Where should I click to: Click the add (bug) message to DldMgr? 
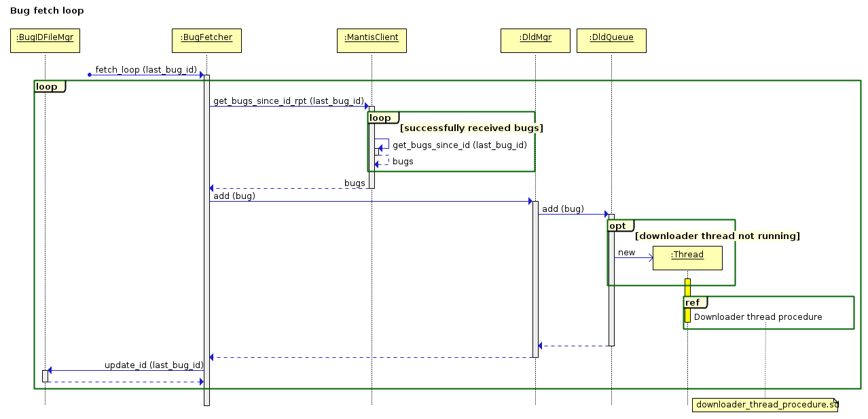click(x=234, y=196)
